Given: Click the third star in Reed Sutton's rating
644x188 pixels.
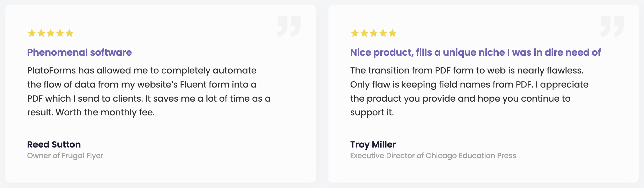Looking at the screenshot, I should tap(51, 33).
